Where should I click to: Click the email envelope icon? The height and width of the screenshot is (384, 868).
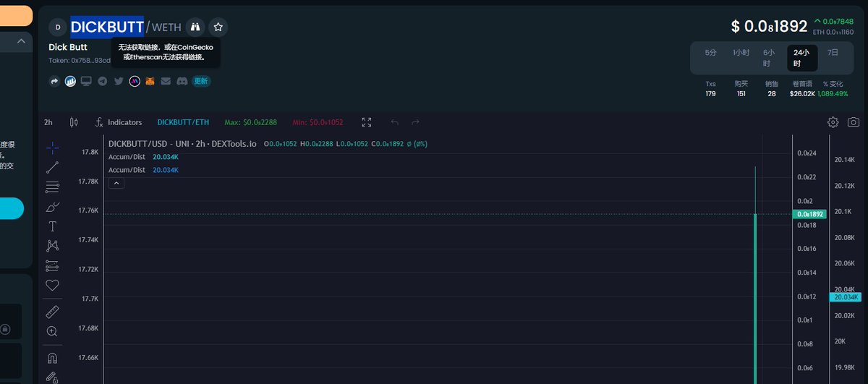[166, 81]
